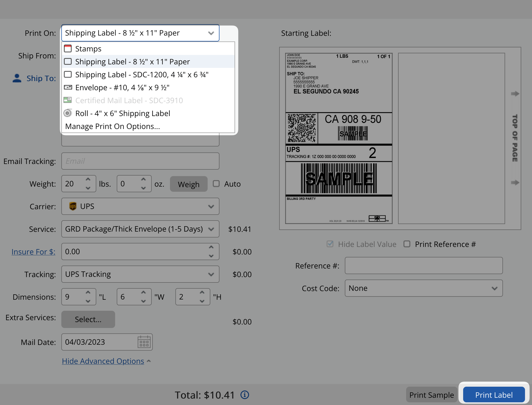Click the Total info icon
Screen dimensions: 532x405
coord(245,395)
